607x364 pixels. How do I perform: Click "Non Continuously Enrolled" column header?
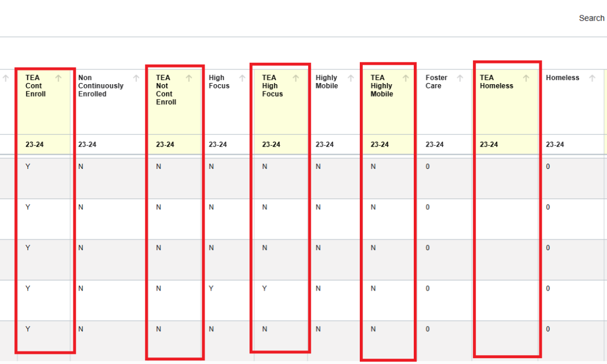pos(101,86)
